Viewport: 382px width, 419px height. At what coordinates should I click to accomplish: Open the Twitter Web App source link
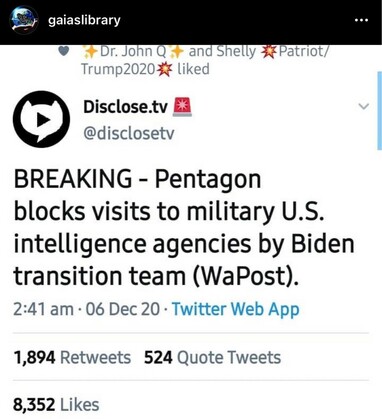pyautogui.click(x=236, y=309)
